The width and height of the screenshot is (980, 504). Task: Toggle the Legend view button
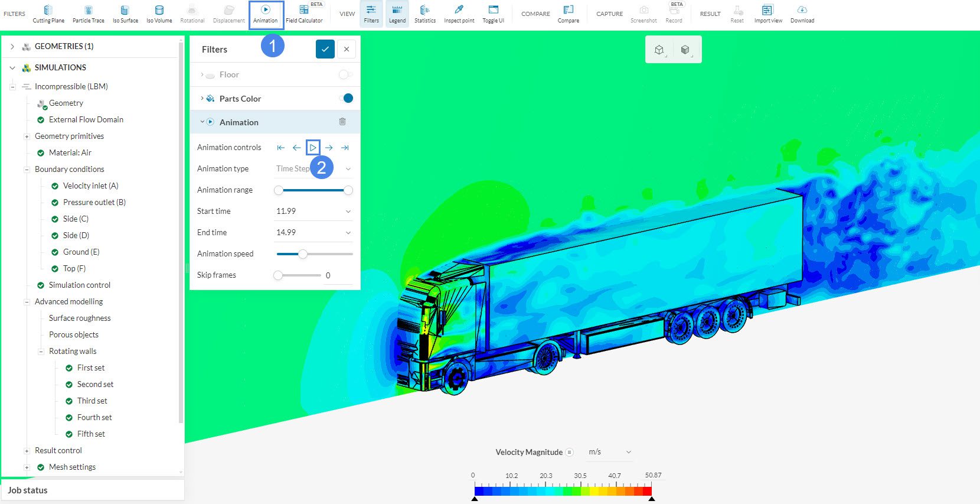[x=397, y=14]
